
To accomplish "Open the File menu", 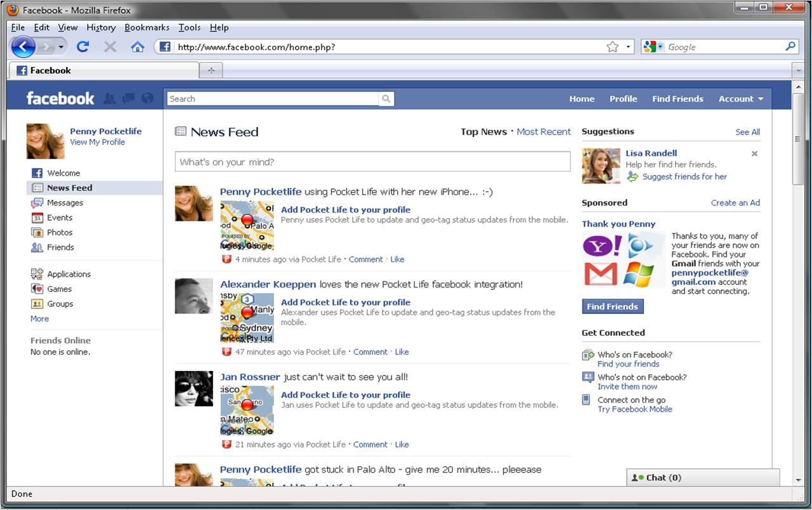I will (18, 27).
